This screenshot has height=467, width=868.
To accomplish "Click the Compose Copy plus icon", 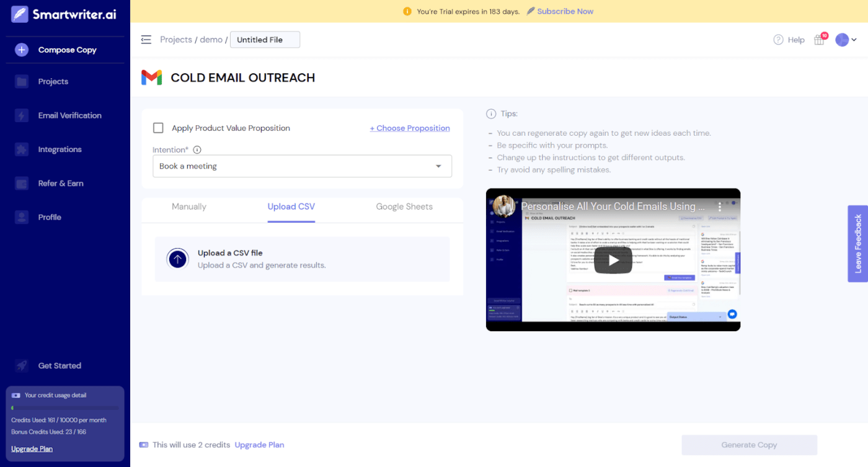I will click(x=22, y=50).
